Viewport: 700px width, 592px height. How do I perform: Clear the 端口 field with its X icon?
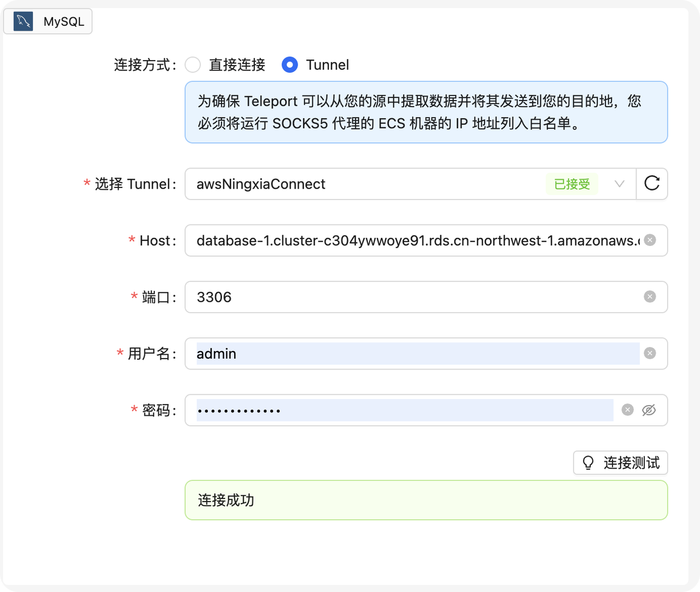[650, 296]
